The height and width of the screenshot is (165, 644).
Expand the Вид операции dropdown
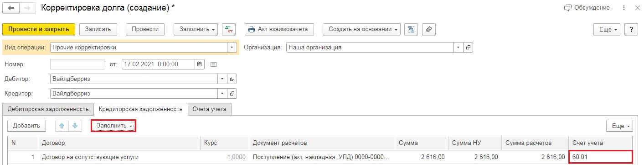click(x=232, y=47)
